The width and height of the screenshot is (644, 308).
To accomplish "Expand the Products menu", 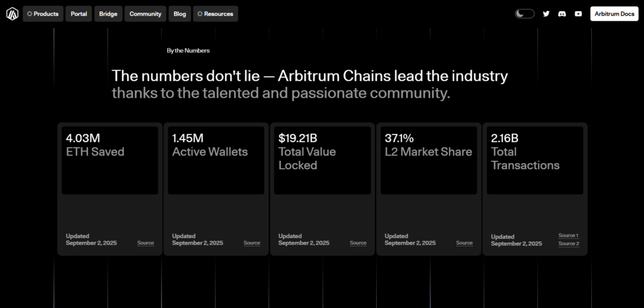I will 43,14.
